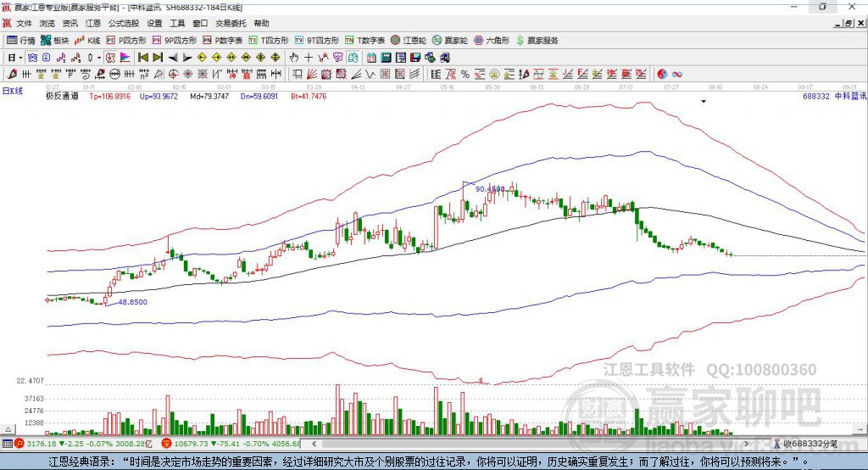Open the 江恩 menu
The height and width of the screenshot is (470, 868).
[93, 23]
